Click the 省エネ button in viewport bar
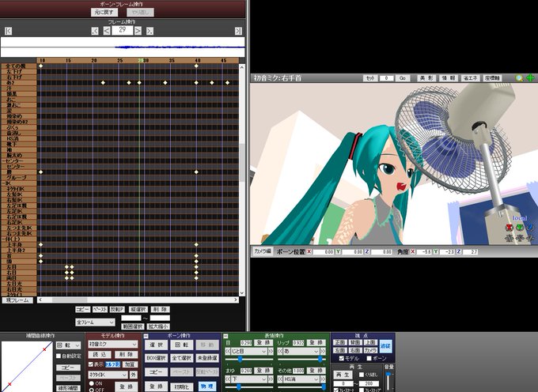 [470, 78]
